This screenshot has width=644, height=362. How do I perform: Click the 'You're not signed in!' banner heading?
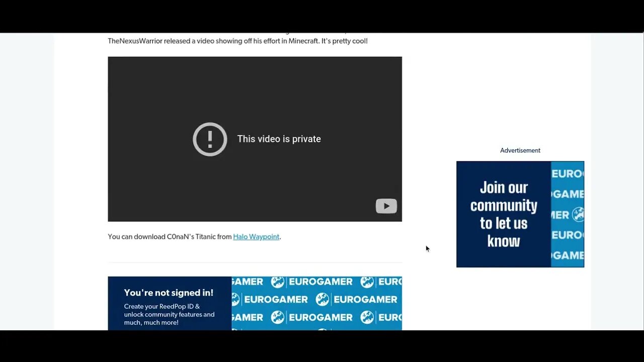tap(169, 293)
